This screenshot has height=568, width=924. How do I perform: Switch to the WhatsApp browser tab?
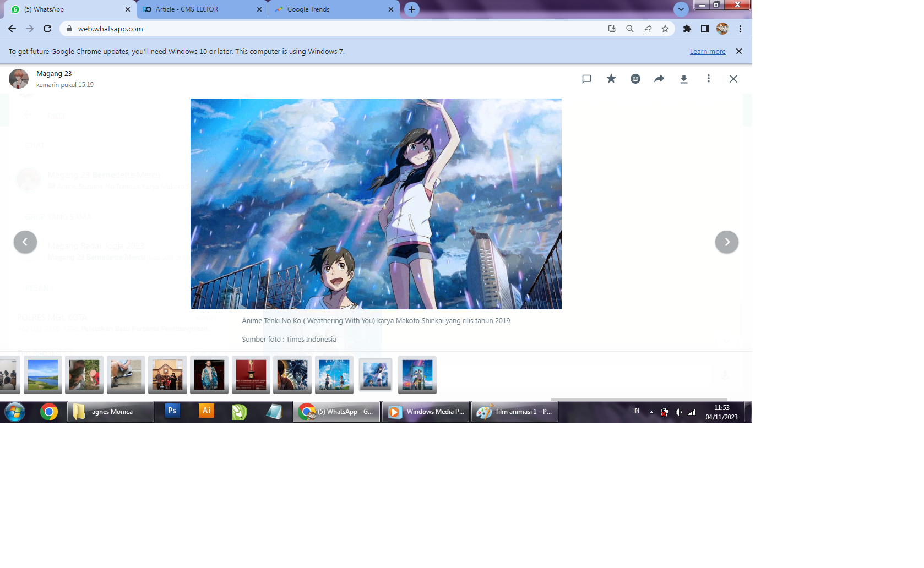pyautogui.click(x=70, y=9)
